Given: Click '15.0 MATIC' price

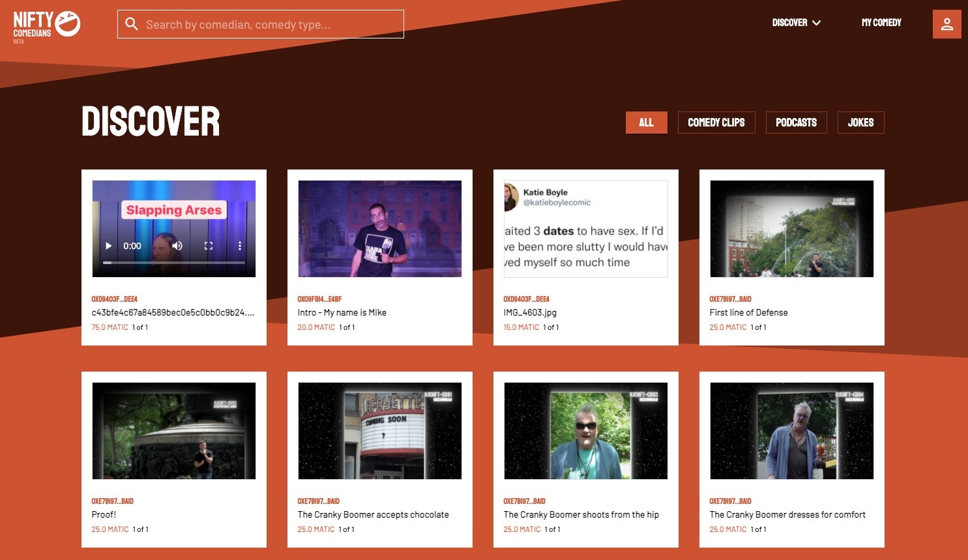Looking at the screenshot, I should pos(521,327).
